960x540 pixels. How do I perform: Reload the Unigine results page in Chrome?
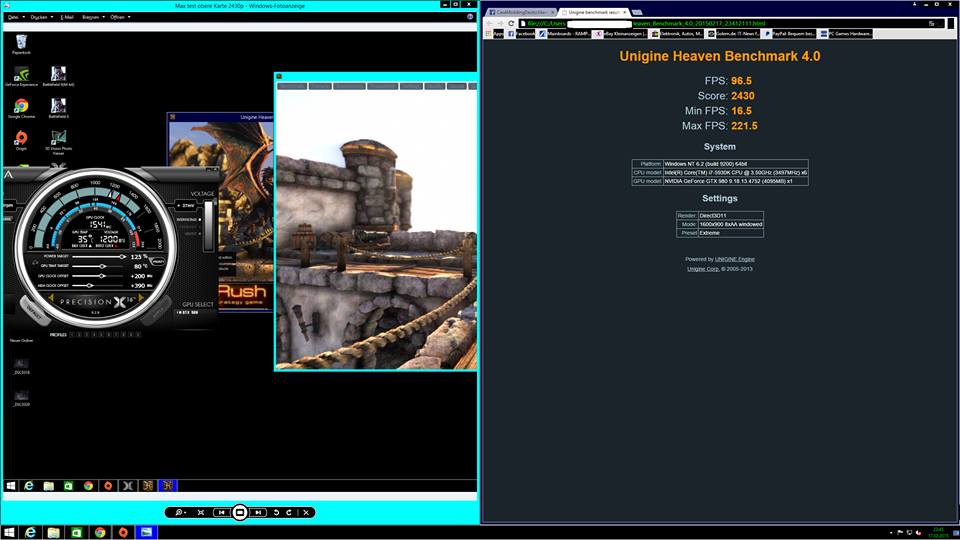[x=511, y=23]
